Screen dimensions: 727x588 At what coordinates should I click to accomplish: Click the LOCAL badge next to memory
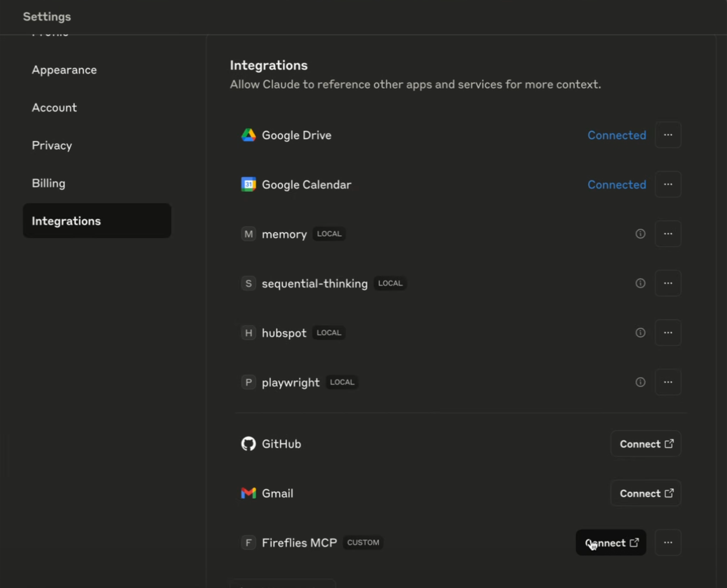click(329, 234)
